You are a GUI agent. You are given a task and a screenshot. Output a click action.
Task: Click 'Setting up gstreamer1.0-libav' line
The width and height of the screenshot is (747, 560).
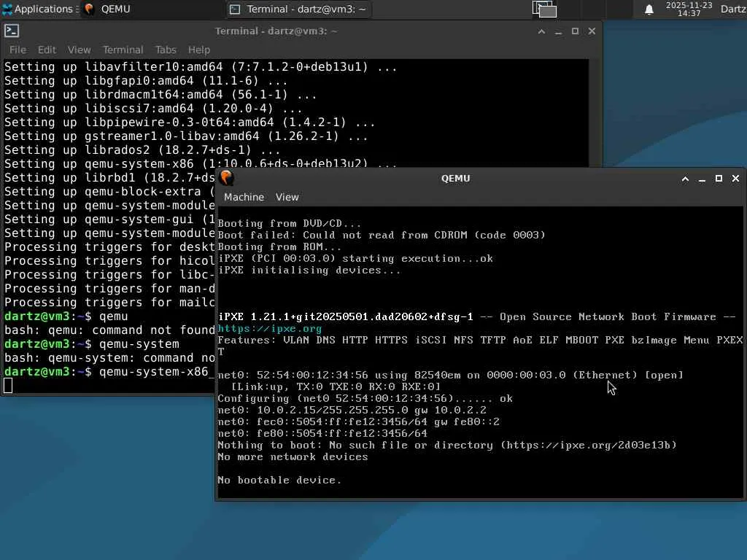pyautogui.click(x=186, y=136)
